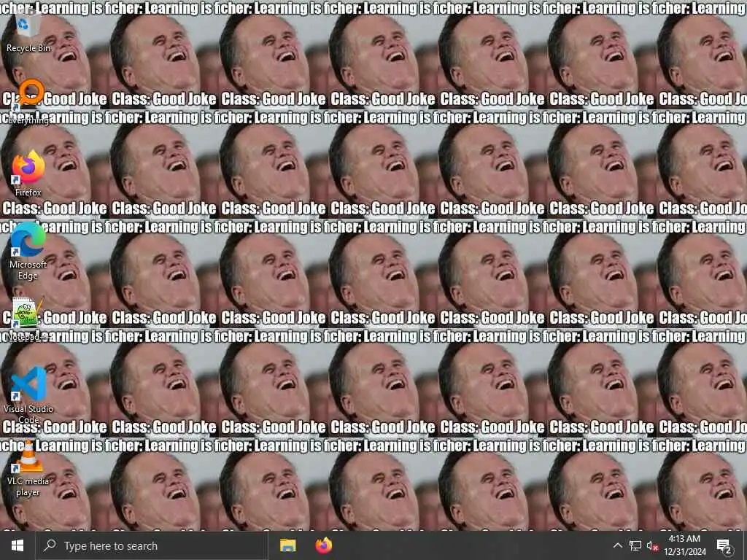Screen dimensions: 747x560
Task: Select the Microsoft Edge desktop shortcut
Action: click(28, 252)
